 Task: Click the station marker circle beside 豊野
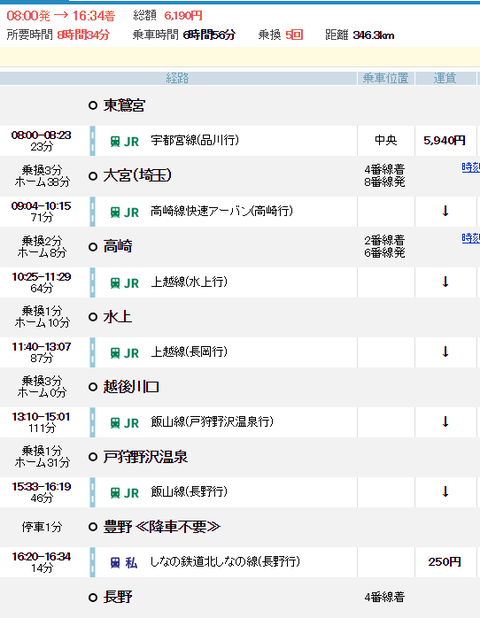coord(93,527)
